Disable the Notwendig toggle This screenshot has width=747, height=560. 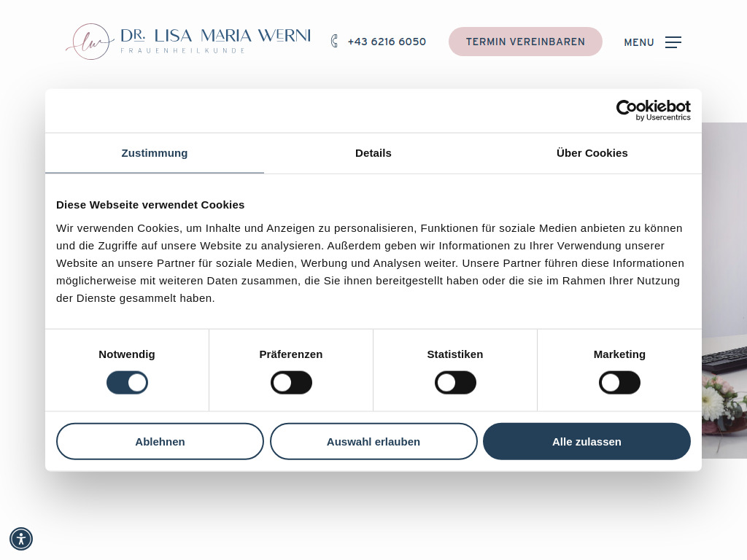(x=127, y=382)
